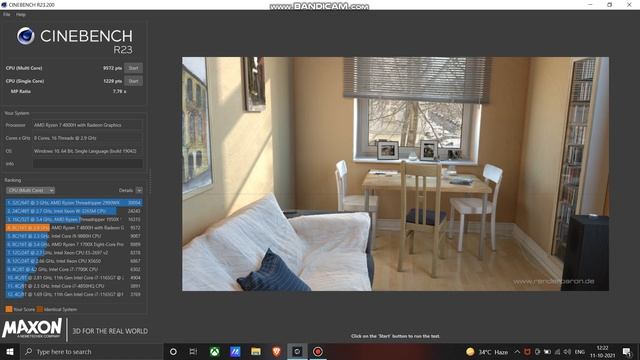Select rank 3 Ryzen Threadripper 1950X row
The width and height of the screenshot is (640, 360).
tap(74, 219)
